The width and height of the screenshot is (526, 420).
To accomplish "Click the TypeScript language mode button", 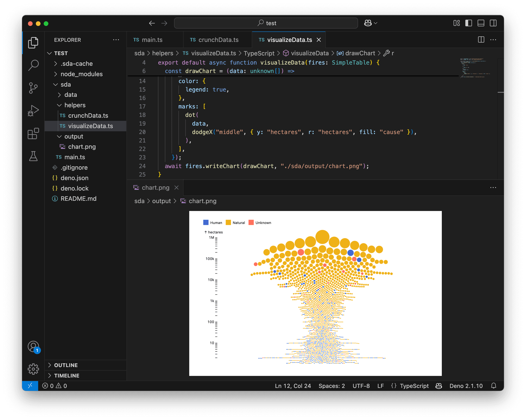I will pyautogui.click(x=414, y=386).
